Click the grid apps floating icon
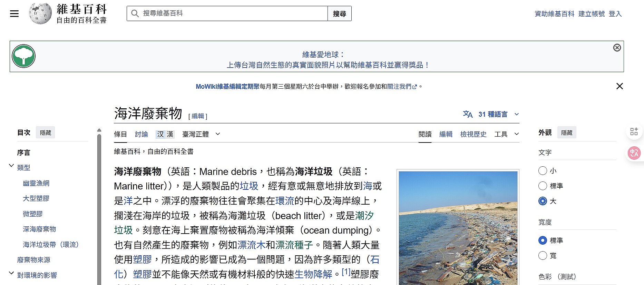 [x=634, y=131]
